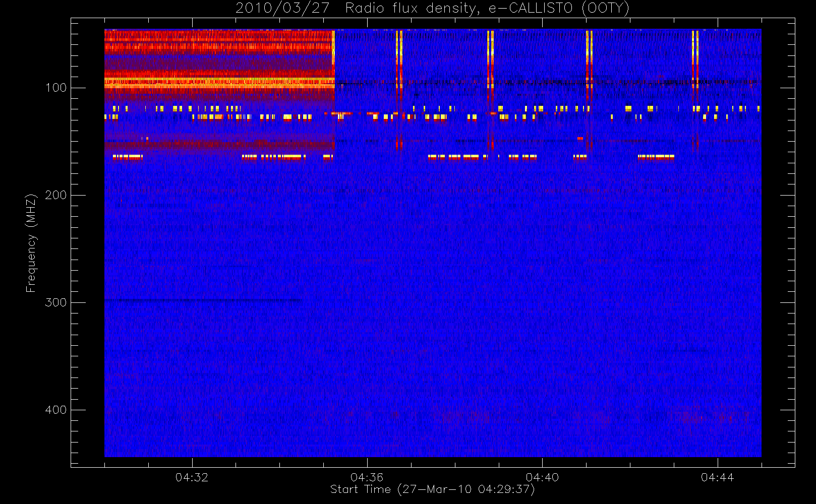Click the 'Start Time (27-Mar-10 04:29:37)' label

tap(432, 489)
